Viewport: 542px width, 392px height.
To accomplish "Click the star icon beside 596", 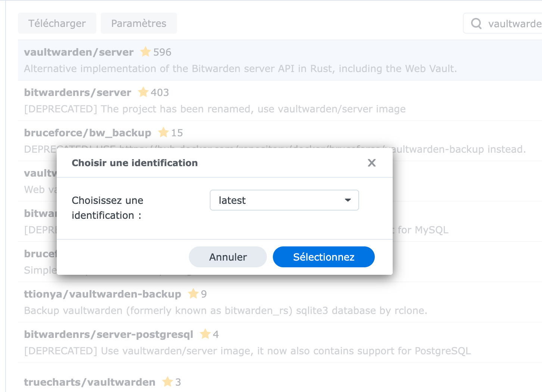I will coord(146,52).
